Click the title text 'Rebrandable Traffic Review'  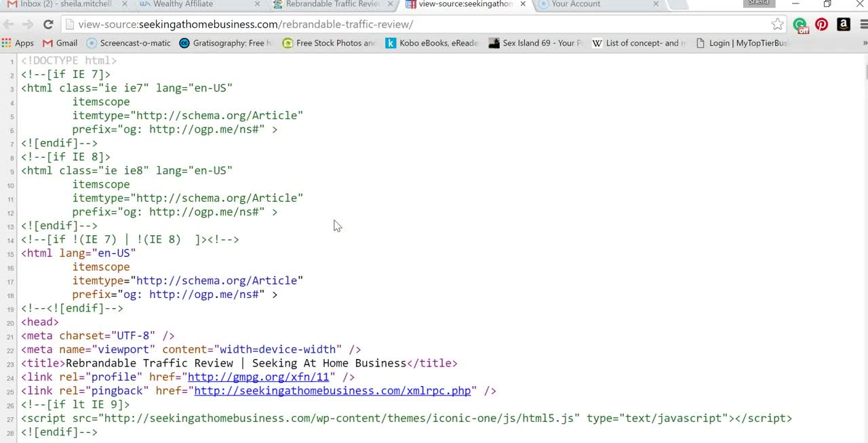(149, 363)
